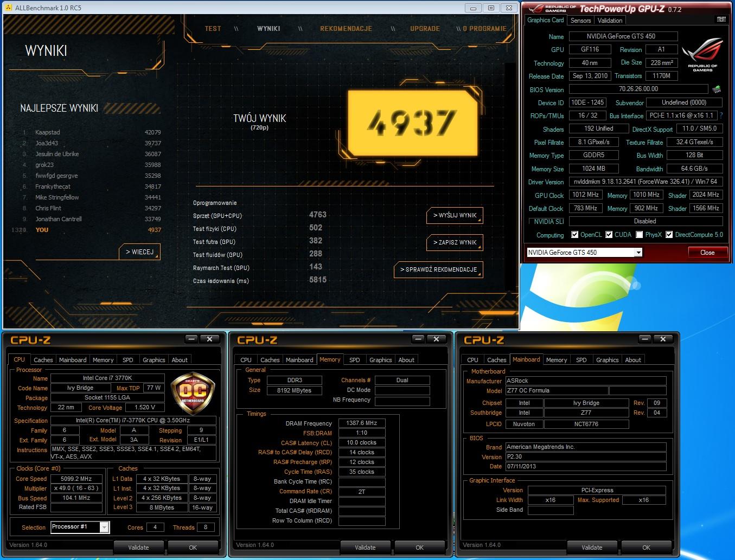Minimize the CPU-Z Mainboard tab window
The image size is (735, 560).
(x=645, y=339)
